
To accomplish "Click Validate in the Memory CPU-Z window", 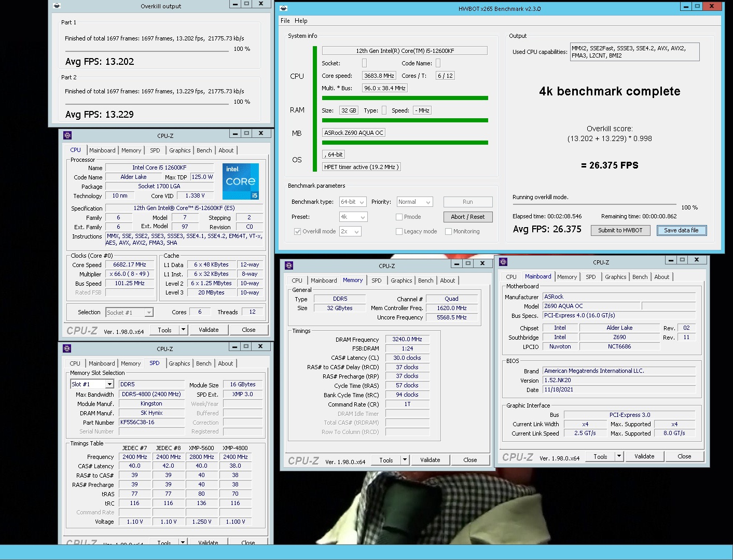I will point(430,460).
